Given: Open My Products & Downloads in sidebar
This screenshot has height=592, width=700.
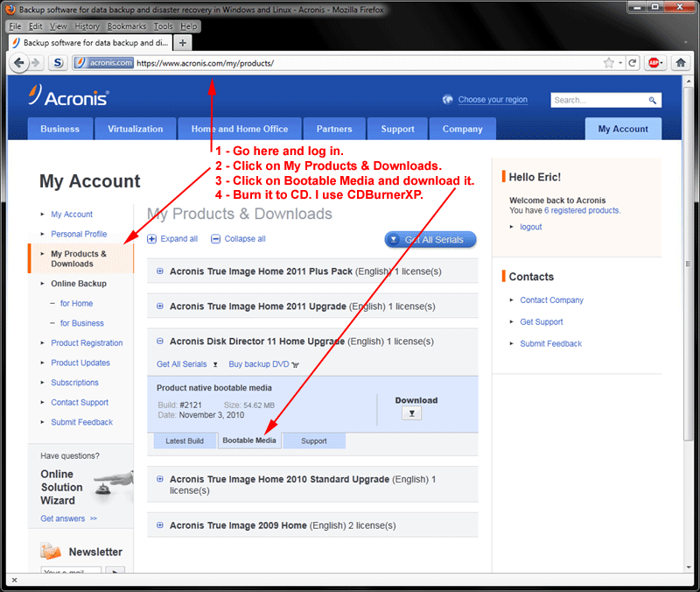Looking at the screenshot, I should pos(79,258).
